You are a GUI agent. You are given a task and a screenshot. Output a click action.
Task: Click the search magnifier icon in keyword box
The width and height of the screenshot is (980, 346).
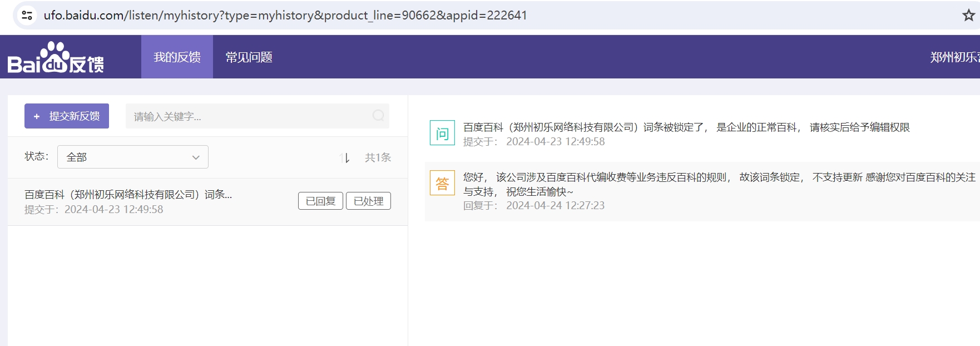point(378,116)
